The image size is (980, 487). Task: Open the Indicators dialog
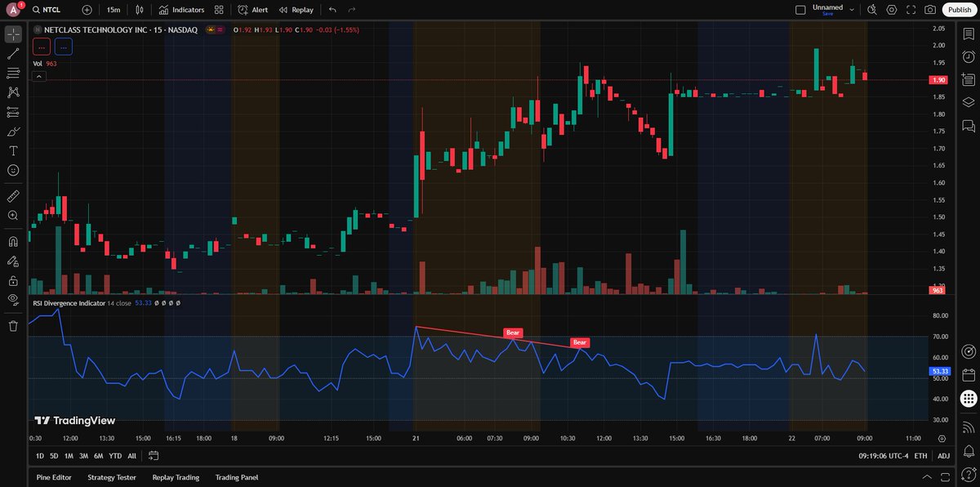[x=182, y=10]
